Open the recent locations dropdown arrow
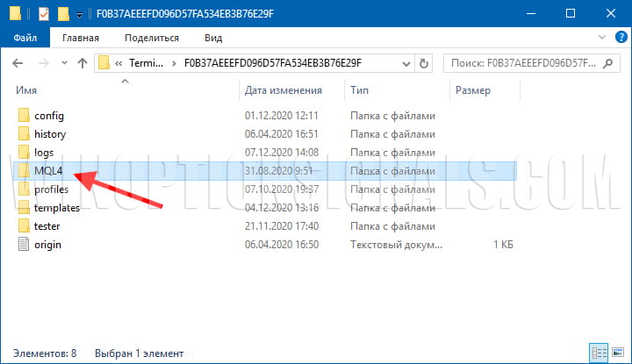The height and width of the screenshot is (364, 632). [x=63, y=63]
